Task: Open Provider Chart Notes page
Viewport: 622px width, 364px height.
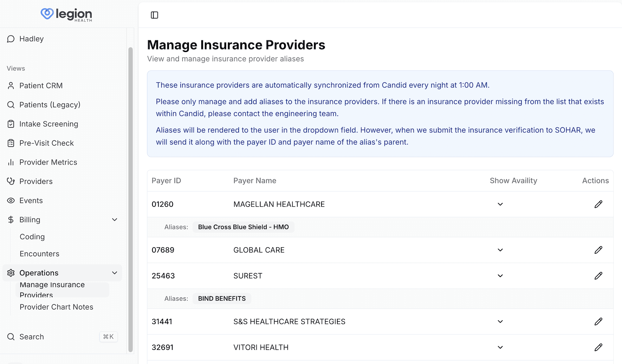Action: pos(56,307)
